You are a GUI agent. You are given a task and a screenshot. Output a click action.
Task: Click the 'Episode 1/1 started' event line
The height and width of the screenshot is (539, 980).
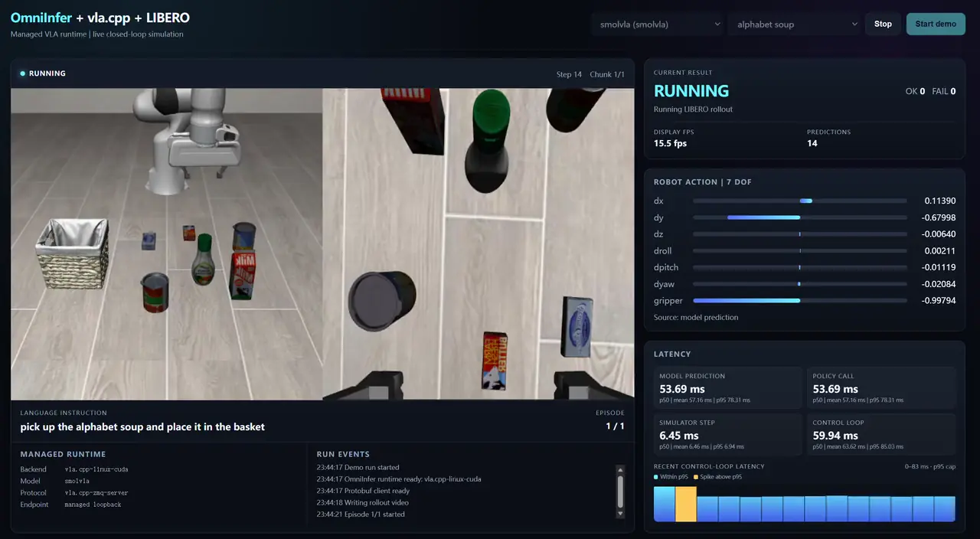click(360, 514)
